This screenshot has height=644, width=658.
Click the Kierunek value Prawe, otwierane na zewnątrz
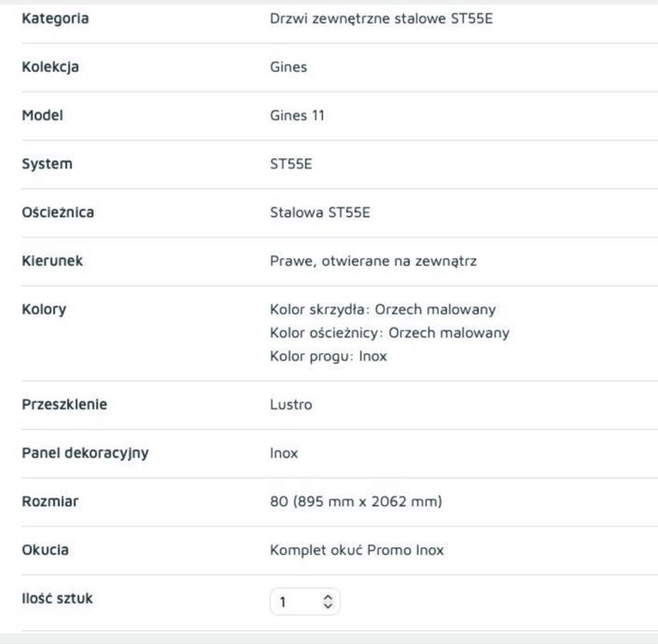374,261
